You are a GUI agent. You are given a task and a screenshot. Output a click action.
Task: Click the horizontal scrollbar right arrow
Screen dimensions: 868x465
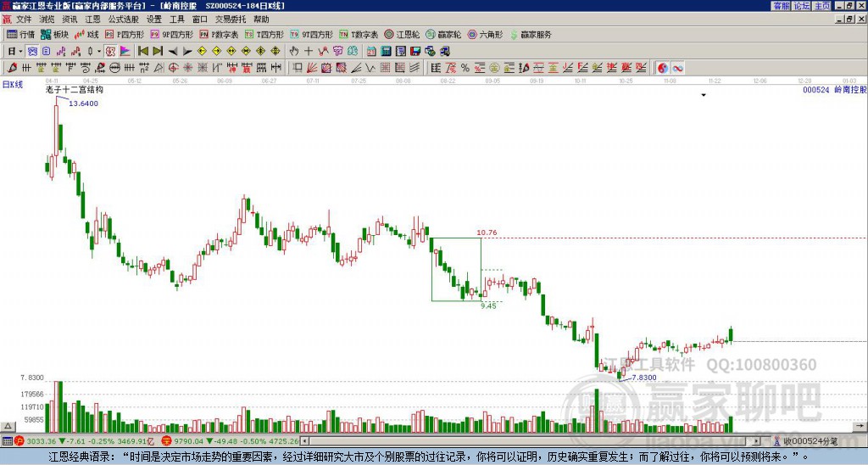click(756, 441)
